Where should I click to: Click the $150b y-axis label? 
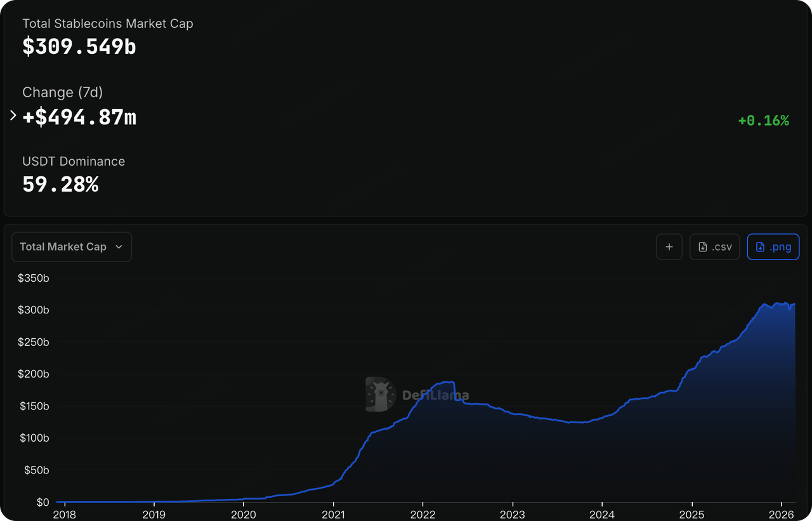(34, 406)
